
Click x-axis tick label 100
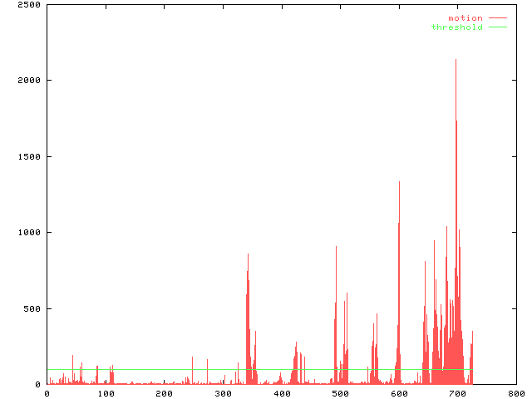pos(105,393)
